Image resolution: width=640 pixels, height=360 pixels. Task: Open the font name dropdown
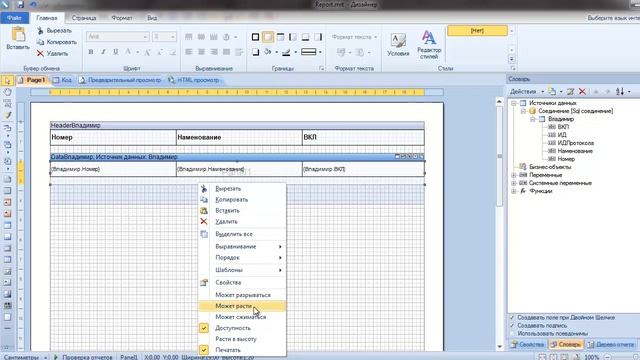tap(145, 37)
